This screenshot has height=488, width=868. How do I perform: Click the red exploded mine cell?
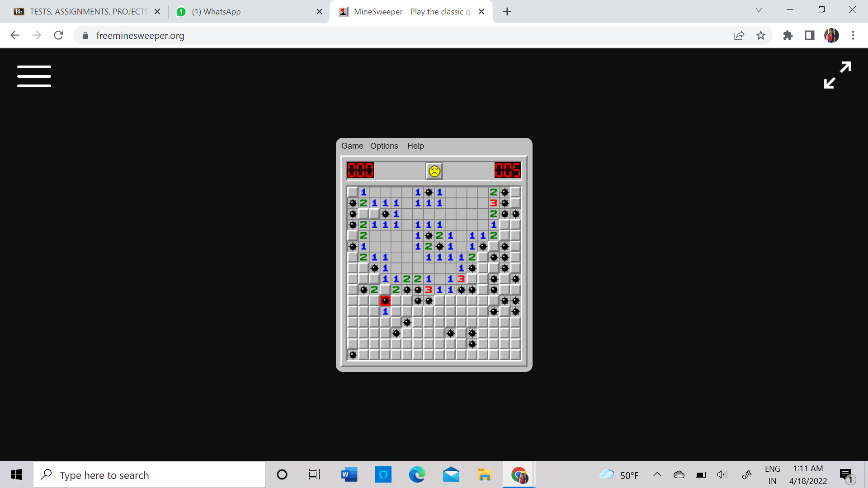point(385,300)
